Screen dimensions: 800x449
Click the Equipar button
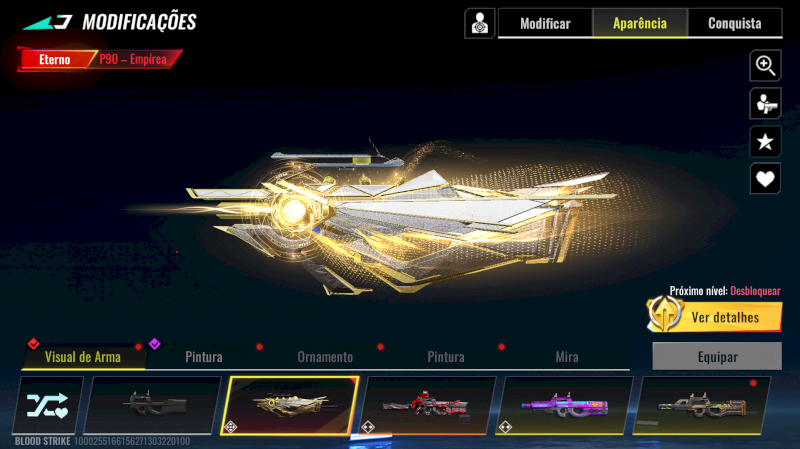tap(717, 356)
